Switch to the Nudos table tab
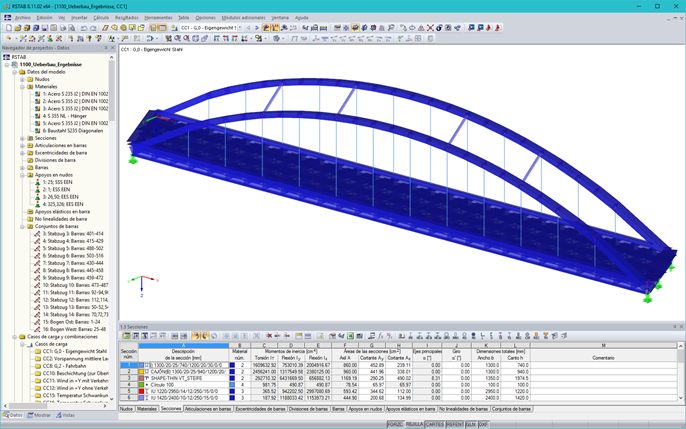Screen dimensions: 686x429 pyautogui.click(x=126, y=409)
